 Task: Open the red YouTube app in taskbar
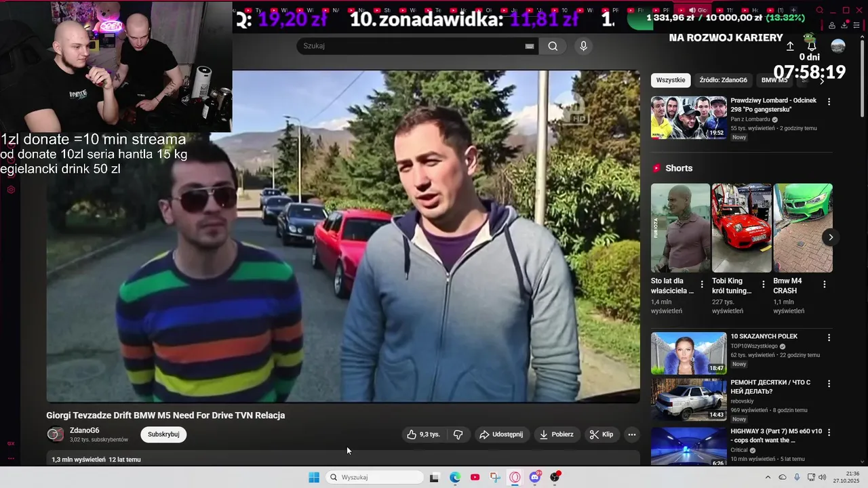(475, 477)
